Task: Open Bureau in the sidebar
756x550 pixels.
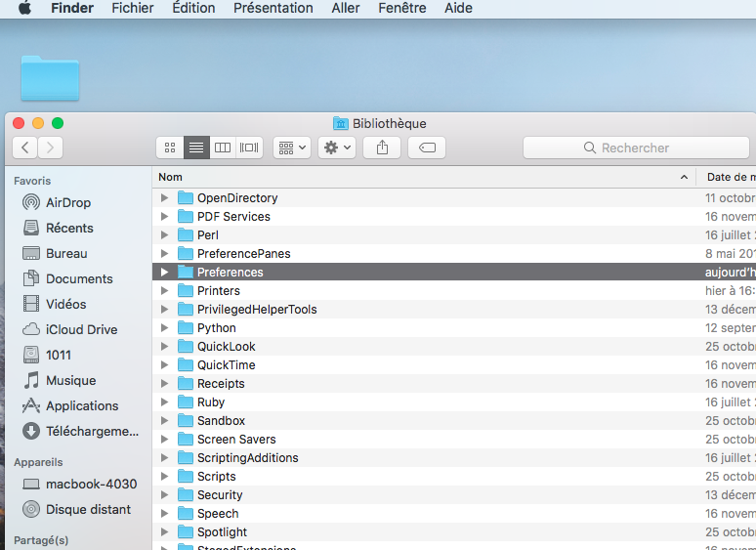Action: point(55,254)
